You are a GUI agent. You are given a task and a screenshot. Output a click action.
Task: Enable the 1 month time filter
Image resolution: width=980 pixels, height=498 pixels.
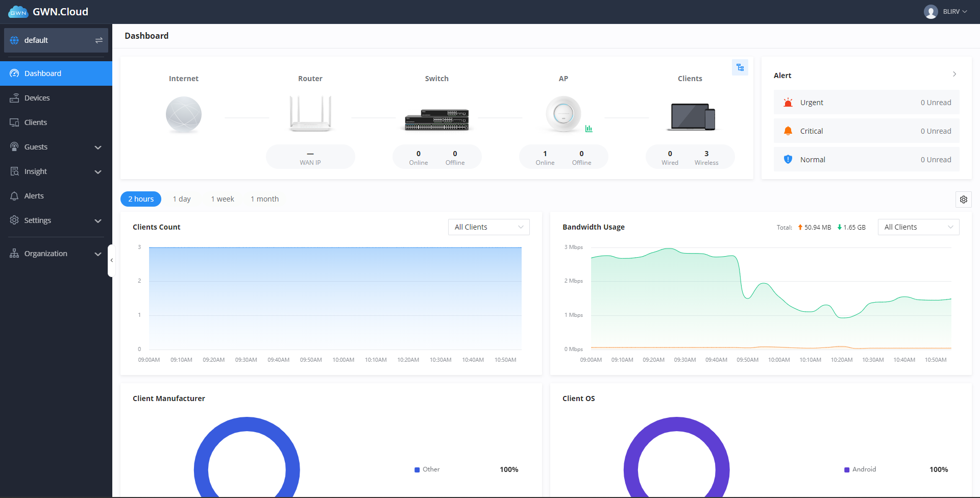[264, 199]
